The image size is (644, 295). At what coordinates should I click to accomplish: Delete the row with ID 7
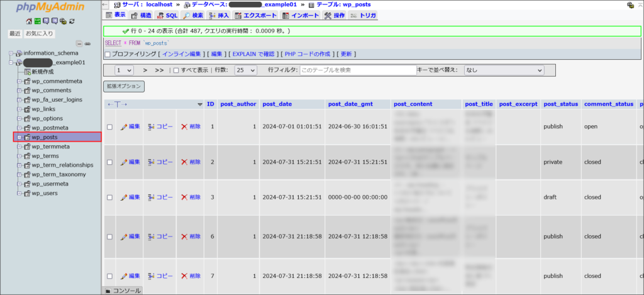[191, 276]
